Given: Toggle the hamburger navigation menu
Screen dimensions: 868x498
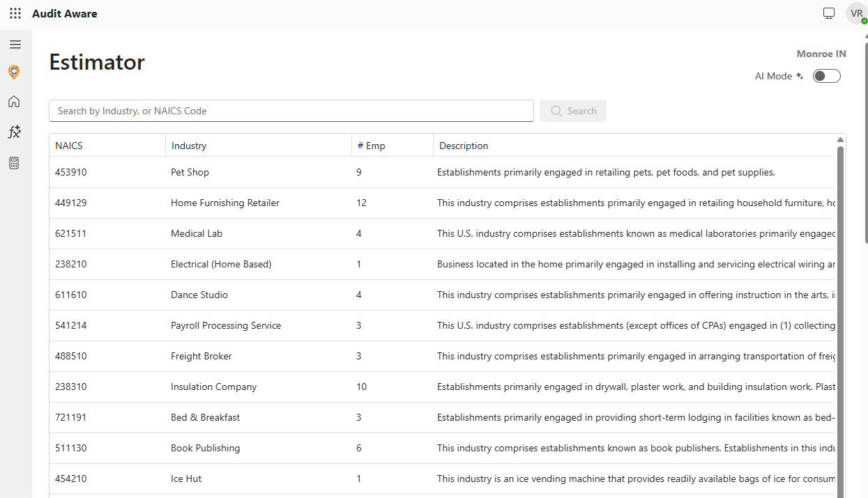Looking at the screenshot, I should (x=15, y=45).
